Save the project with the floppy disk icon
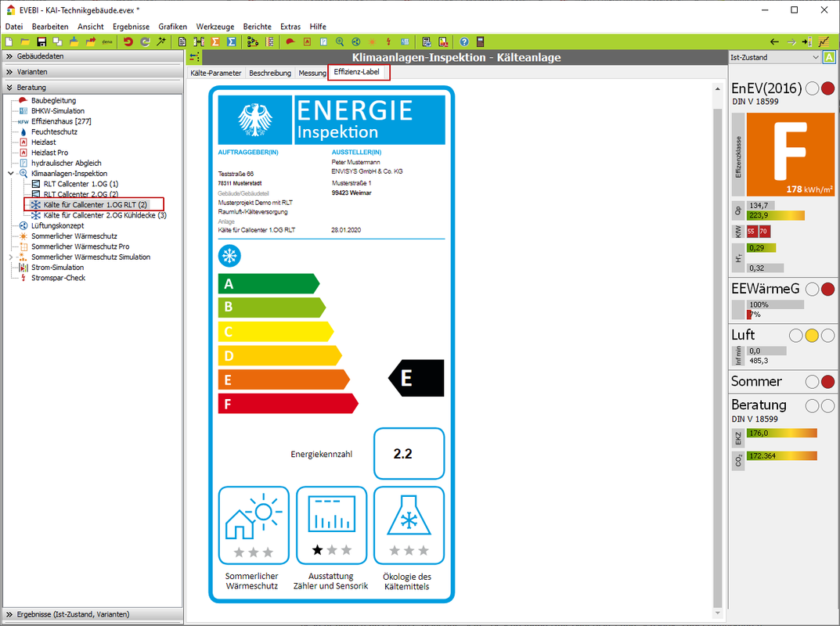This screenshot has height=626, width=840. (41, 41)
